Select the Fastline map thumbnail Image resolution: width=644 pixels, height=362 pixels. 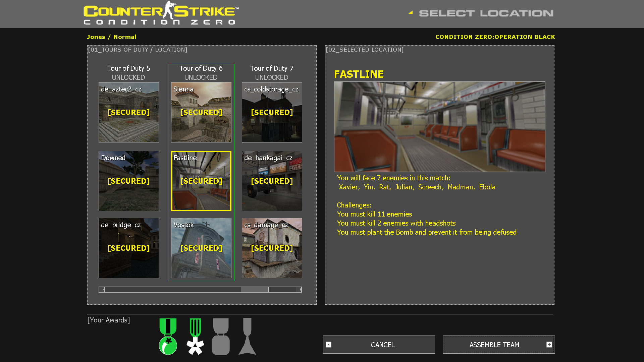201,181
